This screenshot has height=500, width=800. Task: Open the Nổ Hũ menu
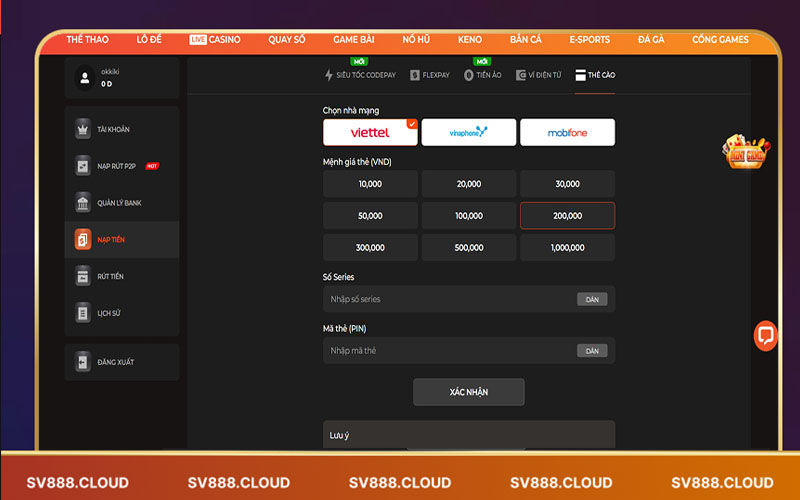point(416,39)
